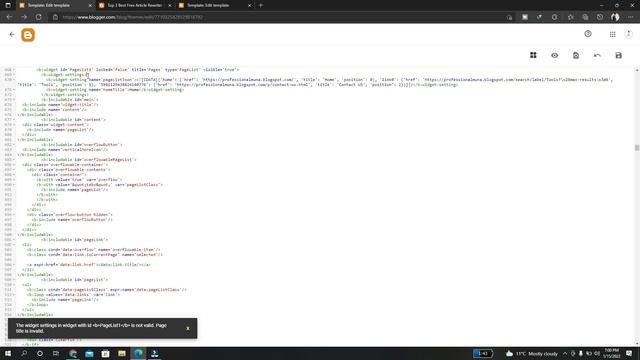Collapse the b:includable id='overflowButton' fold arrow
The width and height of the screenshot is (640, 360).
coord(13,144)
